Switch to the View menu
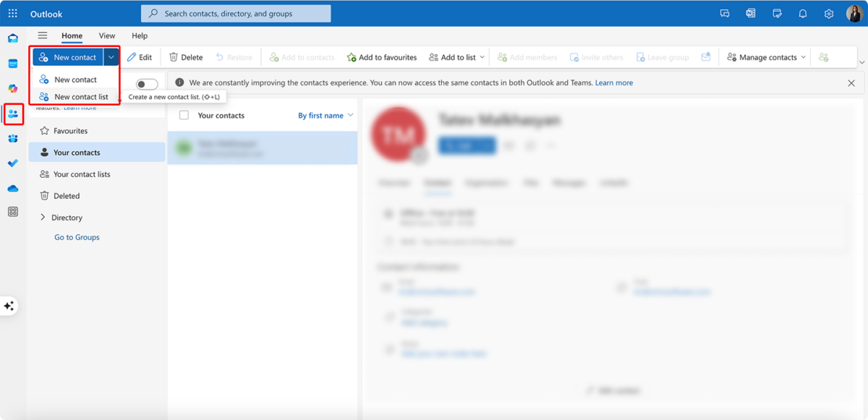 click(106, 35)
